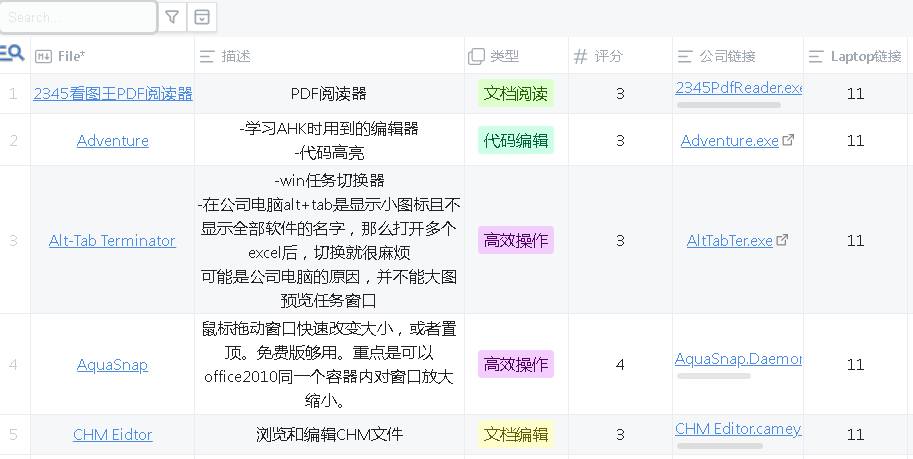This screenshot has height=459, width=913.
Task: Click the markdown icon in File column header
Action: pyautogui.click(x=43, y=56)
